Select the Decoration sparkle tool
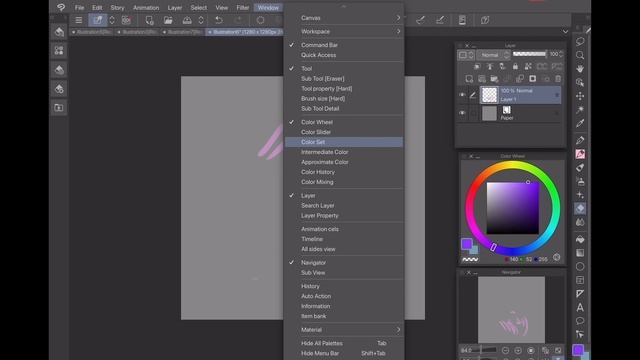The height and width of the screenshot is (360, 640). 580,195
